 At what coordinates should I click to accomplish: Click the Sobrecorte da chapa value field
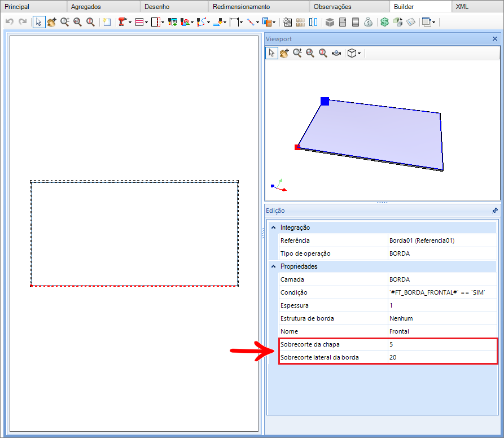pyautogui.click(x=442, y=344)
